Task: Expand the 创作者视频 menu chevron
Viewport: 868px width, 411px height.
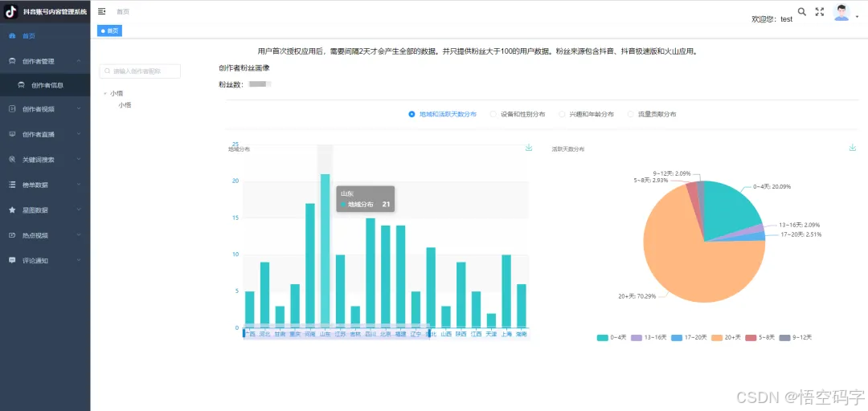Action: [79, 108]
